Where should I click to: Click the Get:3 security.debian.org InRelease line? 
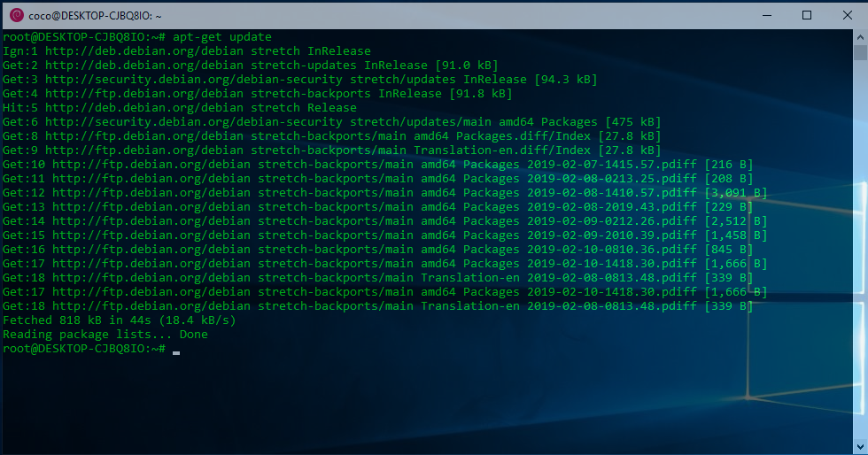300,79
